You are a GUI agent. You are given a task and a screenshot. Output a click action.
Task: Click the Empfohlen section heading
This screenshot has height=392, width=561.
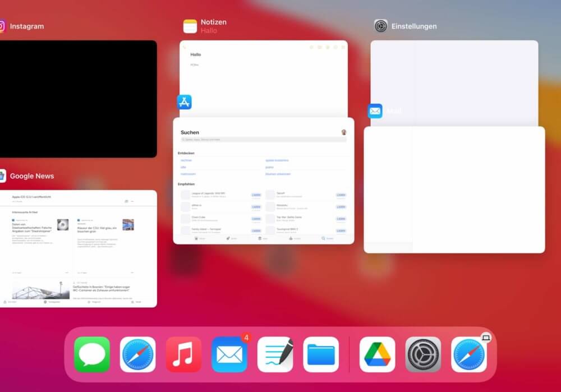pyautogui.click(x=186, y=184)
